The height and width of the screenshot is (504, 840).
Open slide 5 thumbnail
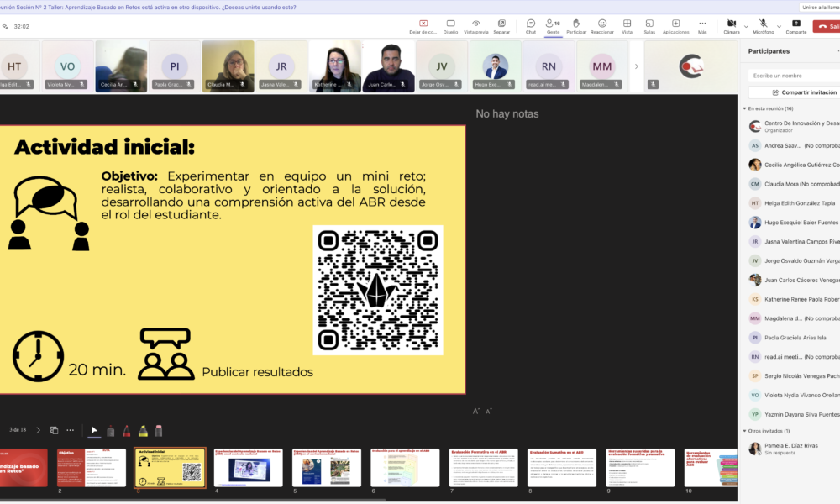pyautogui.click(x=327, y=468)
